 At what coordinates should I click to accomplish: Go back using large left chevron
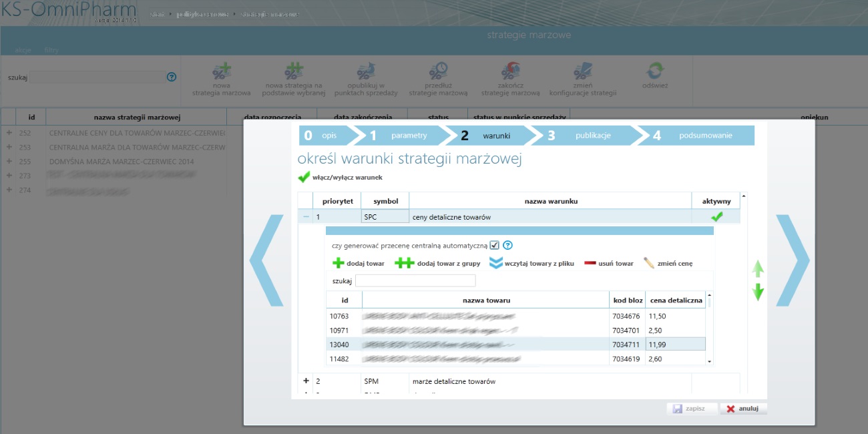tap(266, 260)
